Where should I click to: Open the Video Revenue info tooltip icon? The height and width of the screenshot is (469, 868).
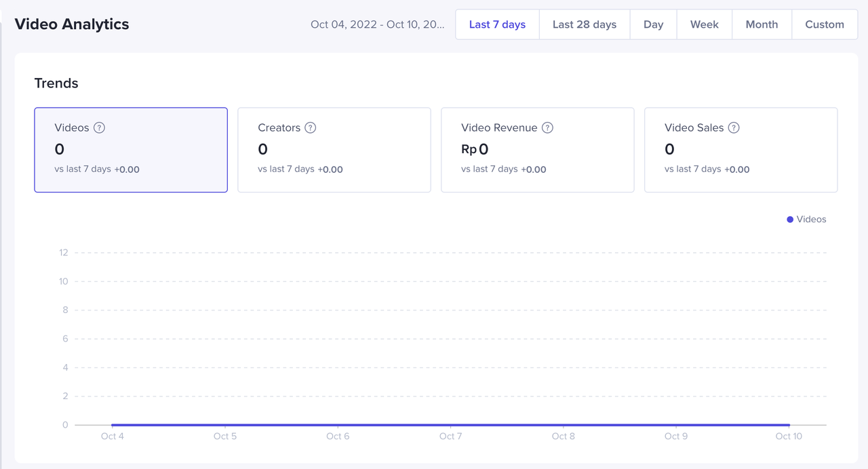pos(547,127)
